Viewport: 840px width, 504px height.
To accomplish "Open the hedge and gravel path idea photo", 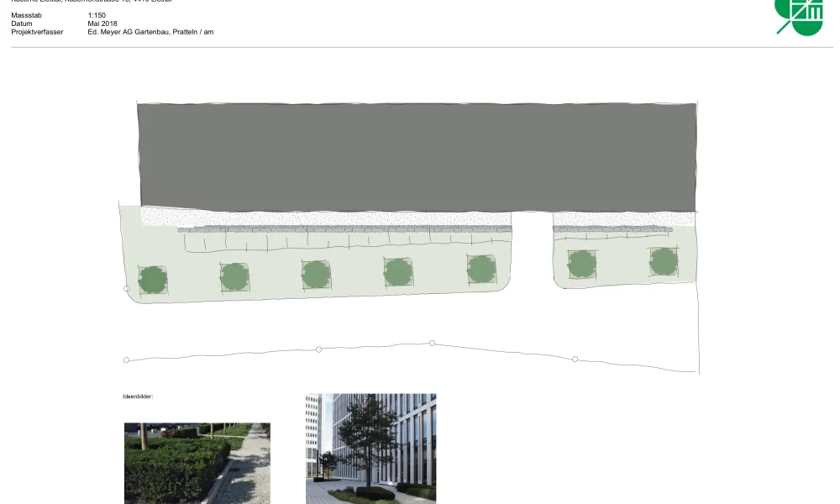I will point(197,463).
